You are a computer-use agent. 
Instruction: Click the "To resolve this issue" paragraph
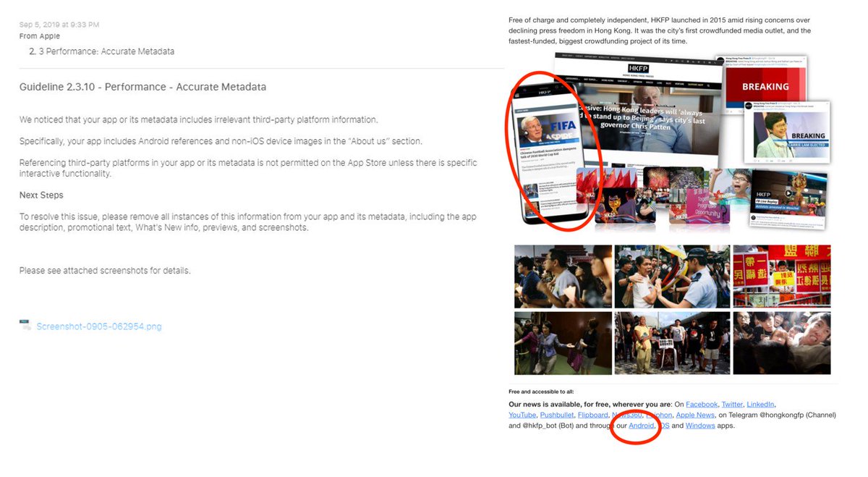click(x=247, y=222)
